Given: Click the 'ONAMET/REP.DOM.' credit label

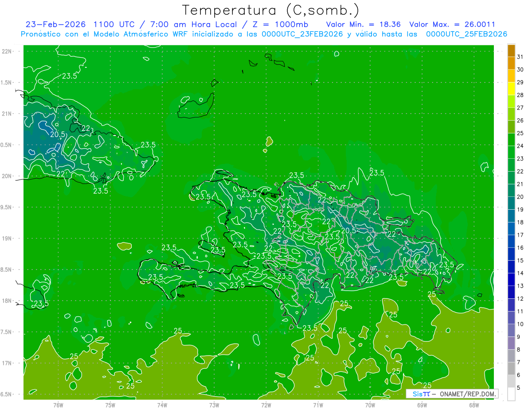Looking at the screenshot, I should (468, 394).
